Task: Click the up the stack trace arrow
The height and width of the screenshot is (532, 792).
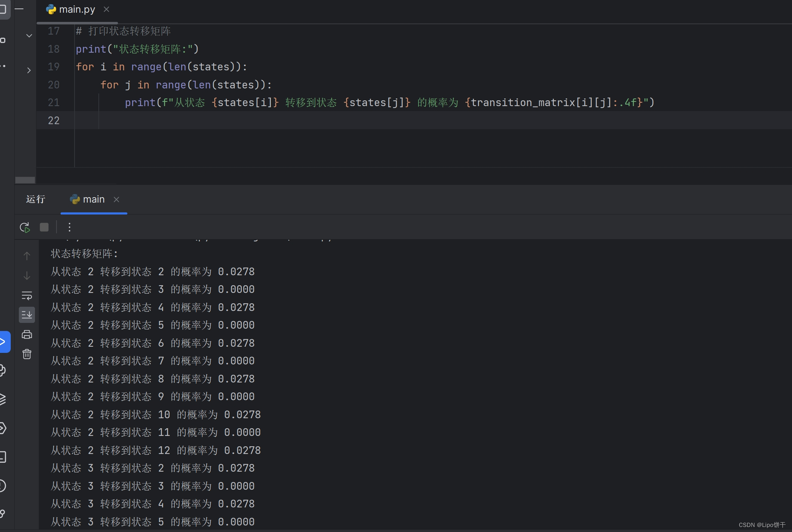Action: [x=27, y=256]
